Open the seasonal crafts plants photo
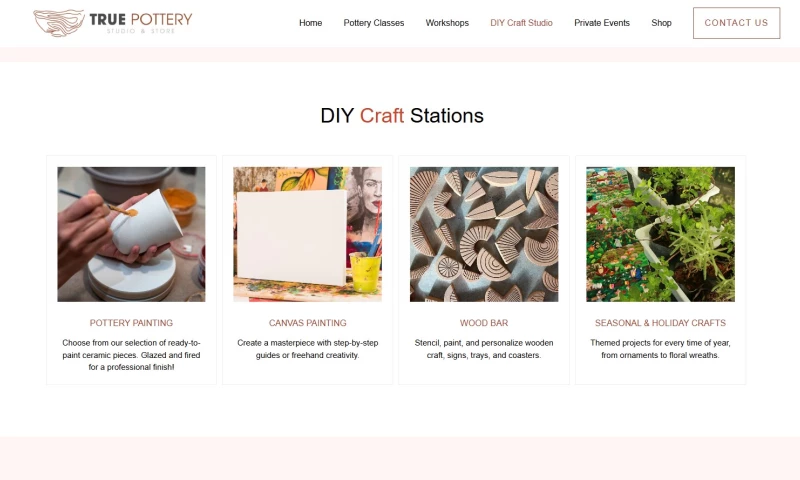The image size is (800, 480). tap(660, 234)
